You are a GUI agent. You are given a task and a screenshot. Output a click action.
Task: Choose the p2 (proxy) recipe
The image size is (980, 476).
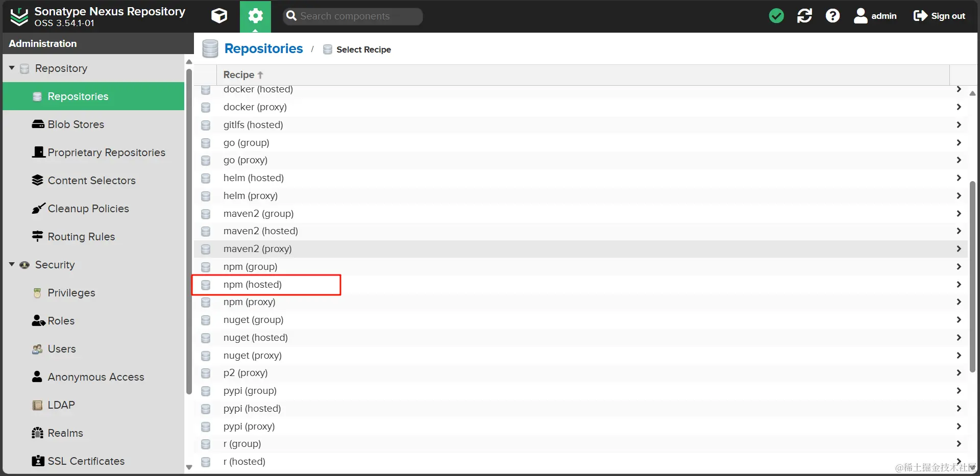581,373
